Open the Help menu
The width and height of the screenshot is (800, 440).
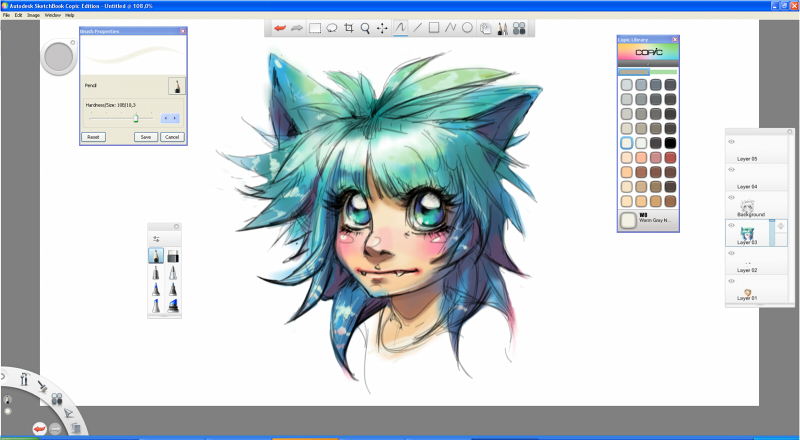tap(70, 15)
